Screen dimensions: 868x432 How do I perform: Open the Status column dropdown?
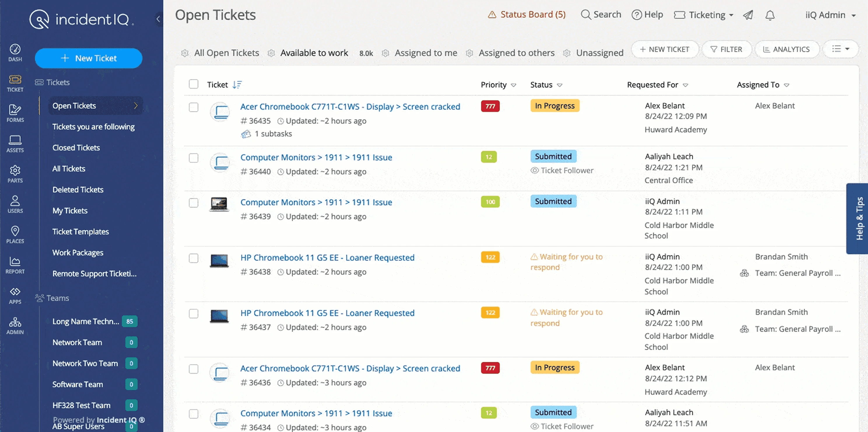[559, 85]
